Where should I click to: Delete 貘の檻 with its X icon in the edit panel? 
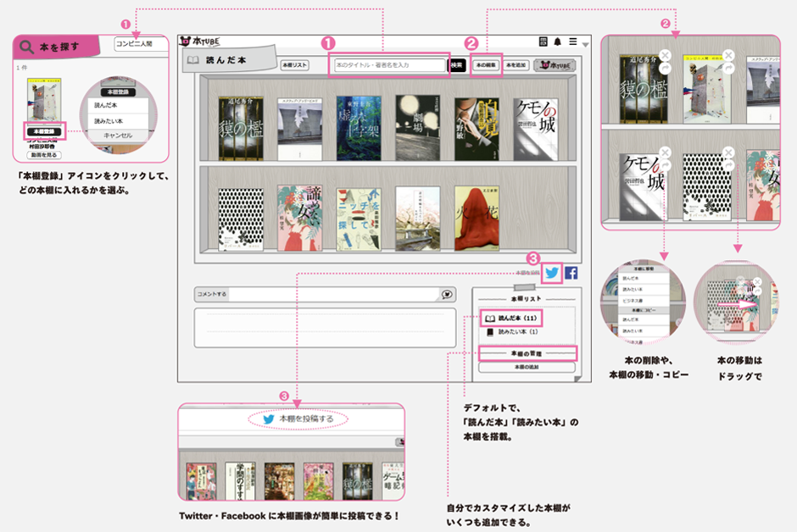coord(665,55)
